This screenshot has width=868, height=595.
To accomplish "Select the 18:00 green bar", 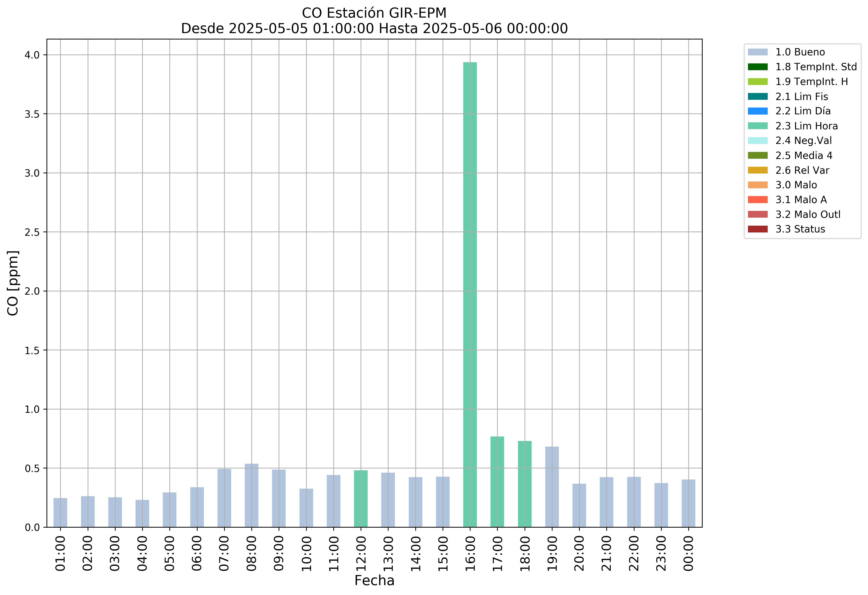I will (x=525, y=484).
